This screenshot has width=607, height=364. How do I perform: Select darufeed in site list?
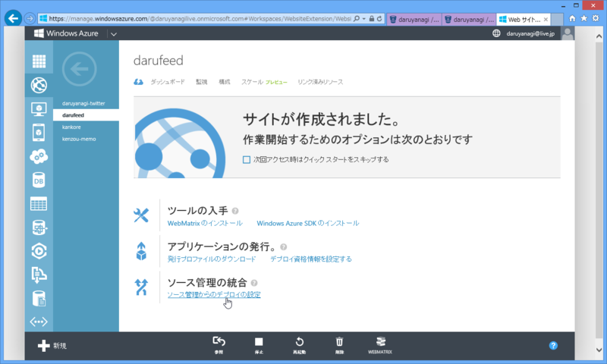pyautogui.click(x=86, y=115)
